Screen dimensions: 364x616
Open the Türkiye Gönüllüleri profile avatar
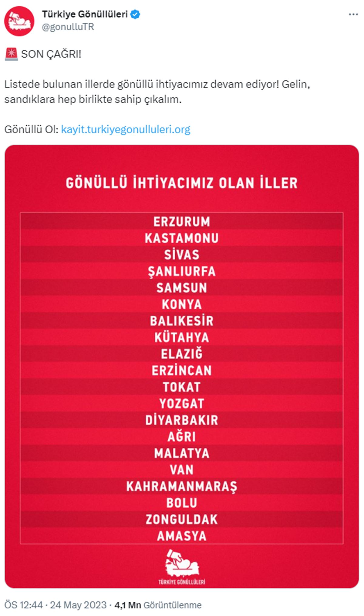pos(20,20)
